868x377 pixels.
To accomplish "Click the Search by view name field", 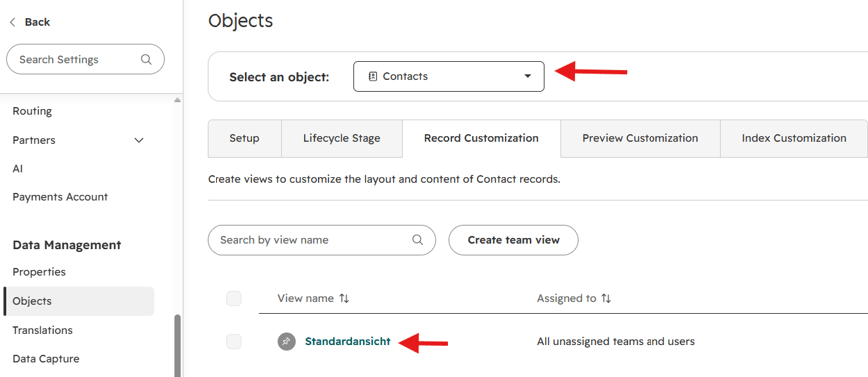I will pos(321,240).
